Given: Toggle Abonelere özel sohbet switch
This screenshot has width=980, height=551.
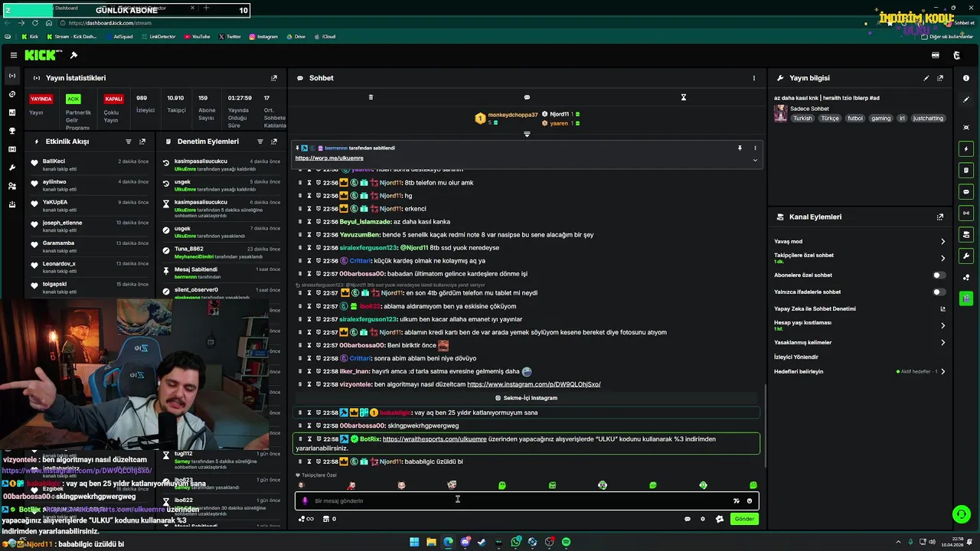Looking at the screenshot, I should 938,275.
